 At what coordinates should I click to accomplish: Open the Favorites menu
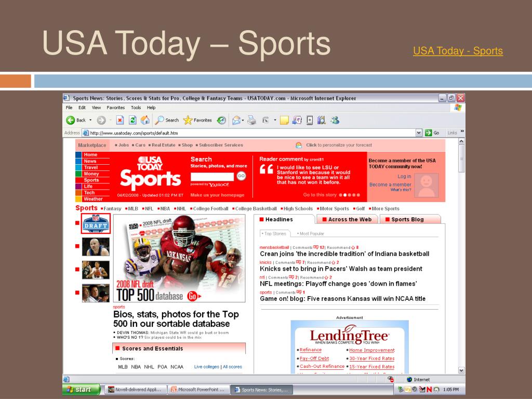point(116,108)
